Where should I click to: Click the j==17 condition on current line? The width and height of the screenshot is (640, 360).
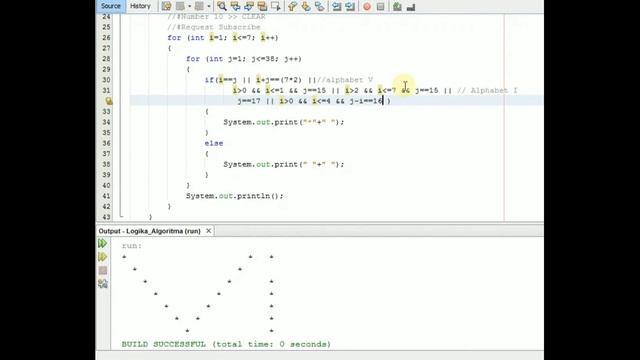[x=249, y=101]
